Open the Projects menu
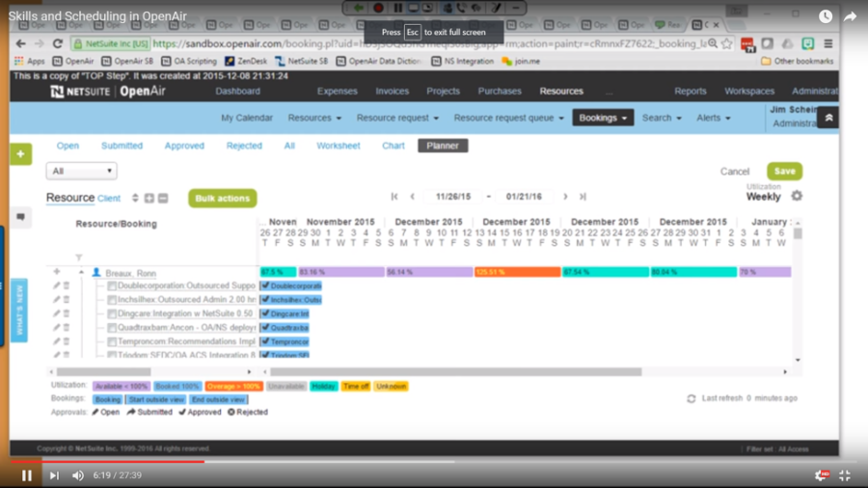Image resolution: width=868 pixels, height=488 pixels. click(443, 91)
